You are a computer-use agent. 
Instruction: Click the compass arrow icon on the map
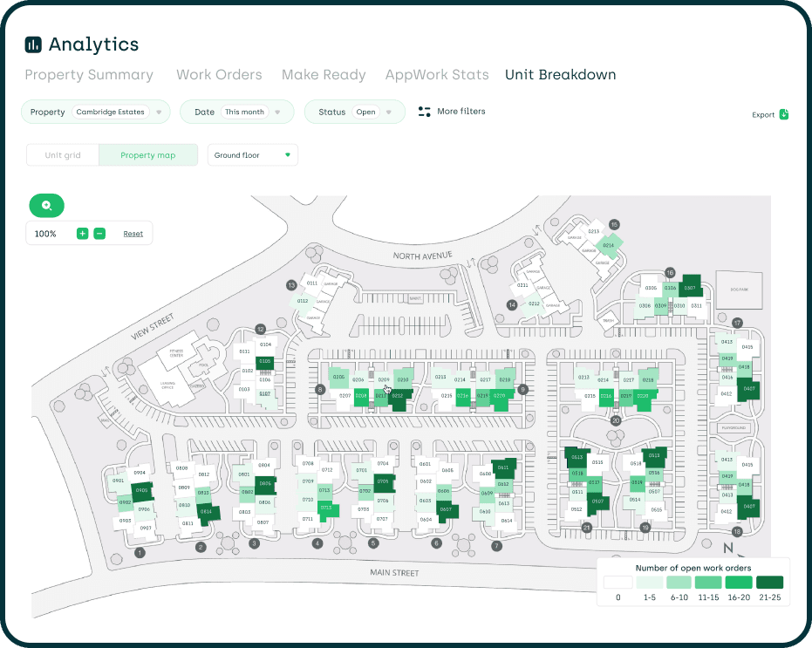(x=740, y=556)
